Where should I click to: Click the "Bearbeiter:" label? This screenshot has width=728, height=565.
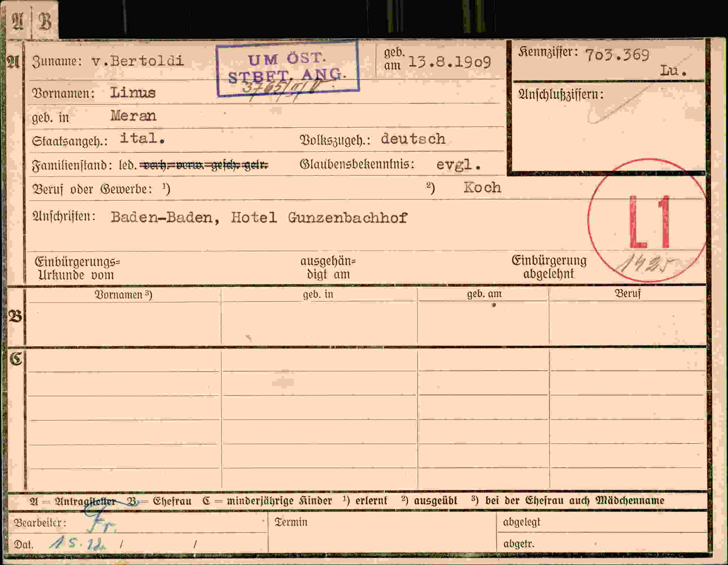pos(40,523)
